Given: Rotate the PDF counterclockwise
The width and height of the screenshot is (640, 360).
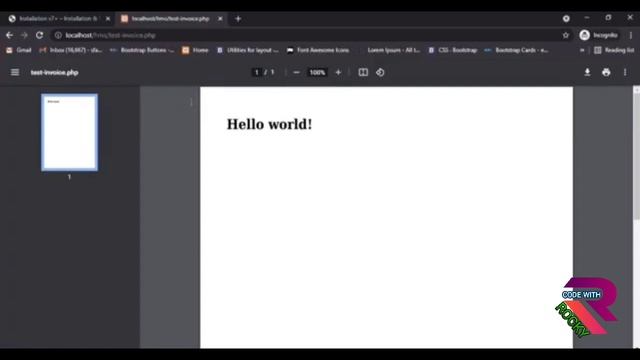Looking at the screenshot, I should pos(380,72).
